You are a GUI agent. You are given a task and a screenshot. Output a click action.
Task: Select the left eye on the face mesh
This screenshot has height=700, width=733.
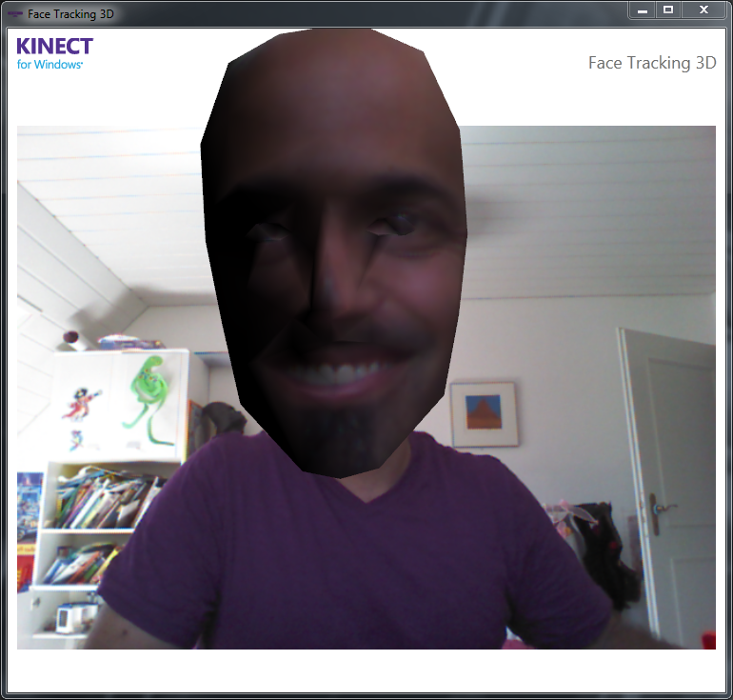[269, 229]
